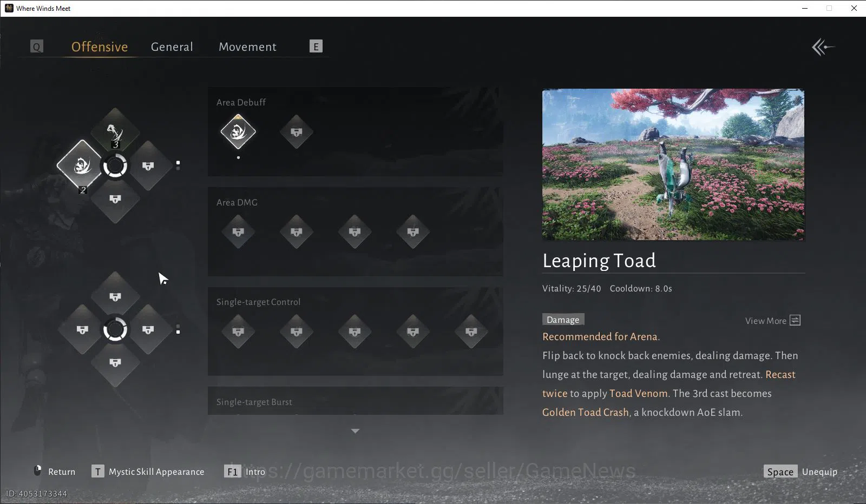Click the Leaping Toad skill title
This screenshot has width=866, height=504.
click(599, 261)
